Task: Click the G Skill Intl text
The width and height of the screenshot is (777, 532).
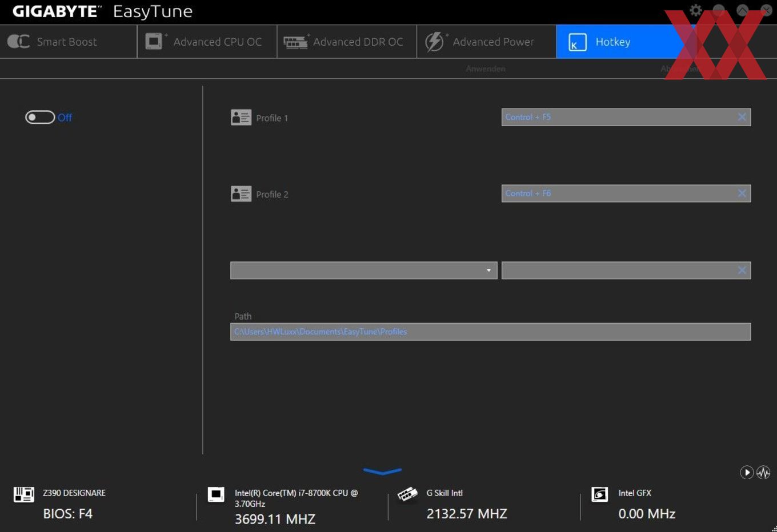Action: coord(444,493)
